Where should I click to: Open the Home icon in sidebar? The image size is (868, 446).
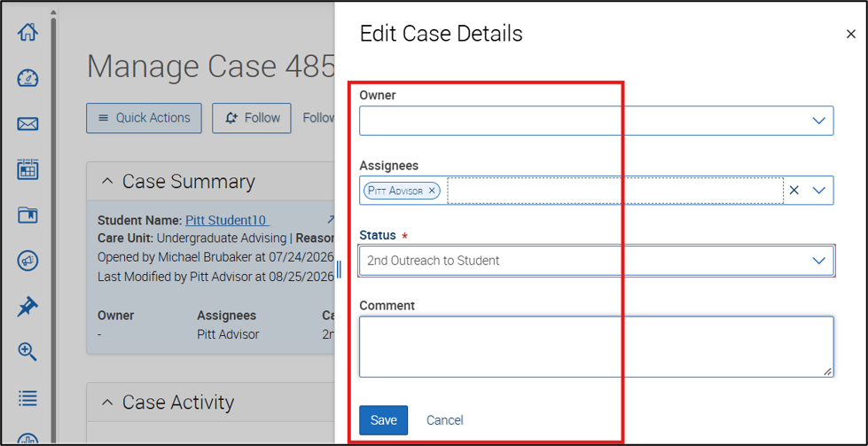[27, 32]
